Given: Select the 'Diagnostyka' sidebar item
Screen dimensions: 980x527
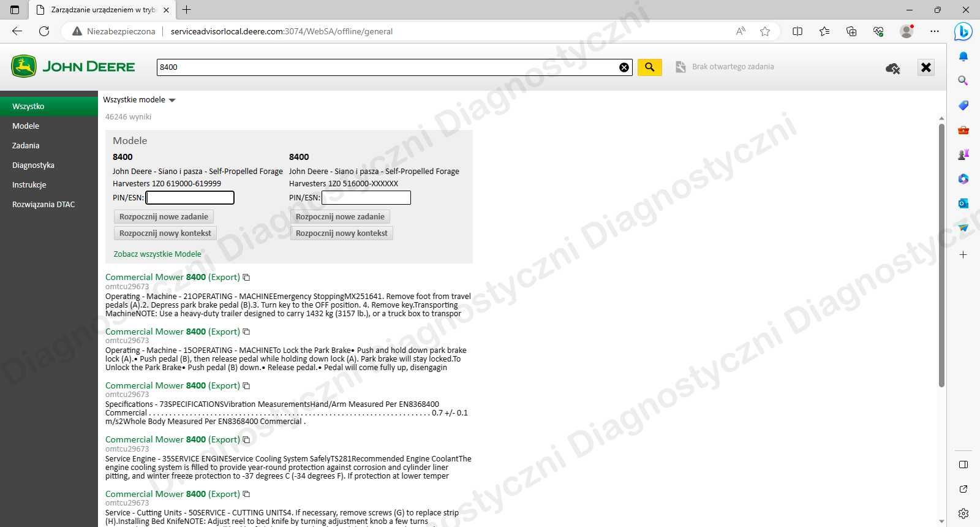Looking at the screenshot, I should click(49, 165).
